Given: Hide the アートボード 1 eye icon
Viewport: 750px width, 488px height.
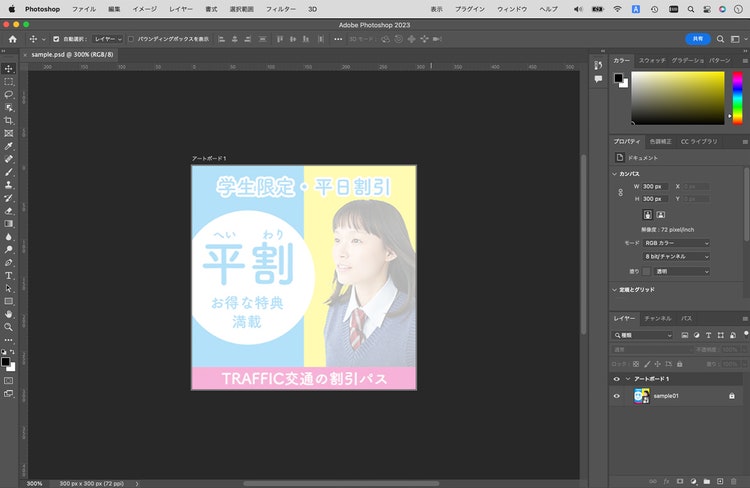Looking at the screenshot, I should pyautogui.click(x=616, y=379).
